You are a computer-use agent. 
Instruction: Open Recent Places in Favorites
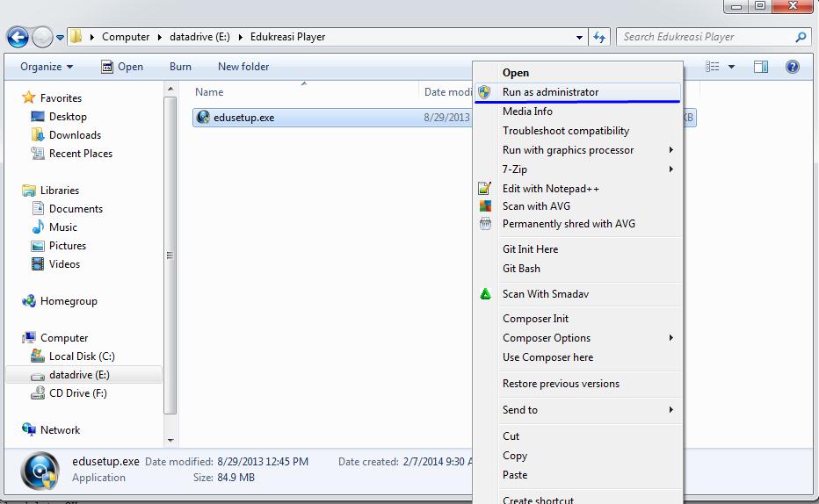pyautogui.click(x=81, y=154)
